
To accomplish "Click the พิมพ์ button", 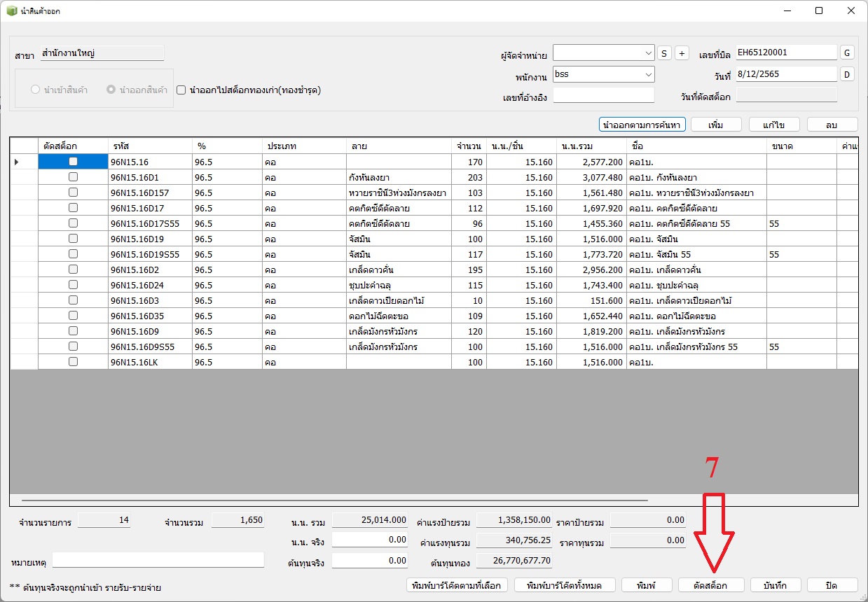I will pyautogui.click(x=647, y=585).
